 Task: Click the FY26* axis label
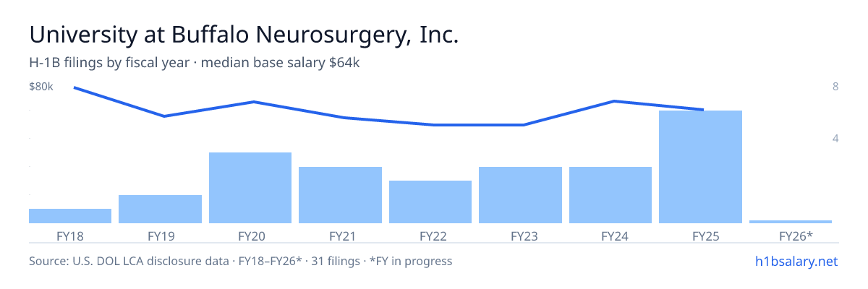pyautogui.click(x=796, y=236)
